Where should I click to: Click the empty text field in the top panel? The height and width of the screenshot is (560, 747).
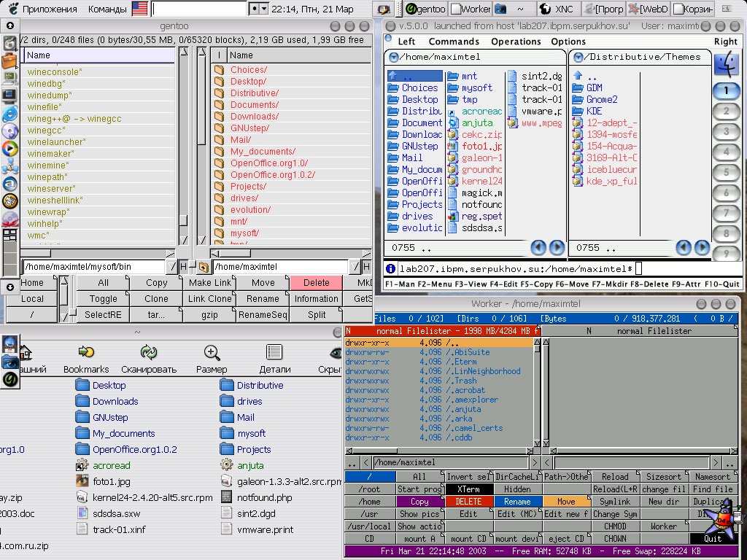(199, 9)
